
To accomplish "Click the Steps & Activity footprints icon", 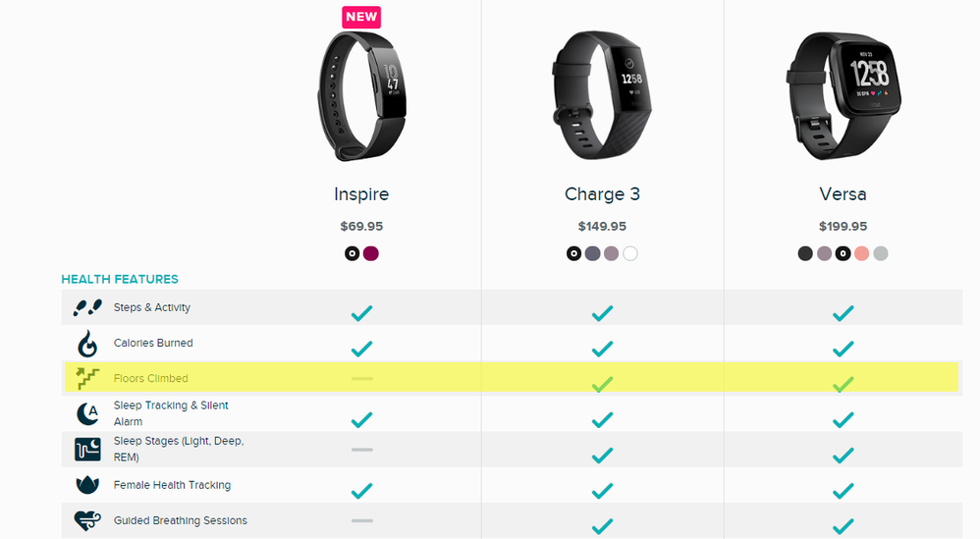I will pos(87,307).
